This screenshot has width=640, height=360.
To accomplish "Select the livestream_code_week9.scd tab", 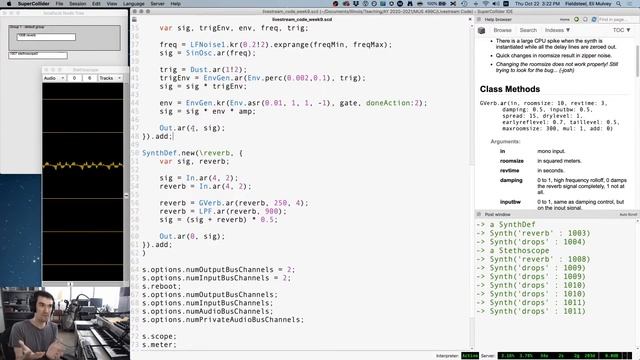I will pyautogui.click(x=302, y=19).
